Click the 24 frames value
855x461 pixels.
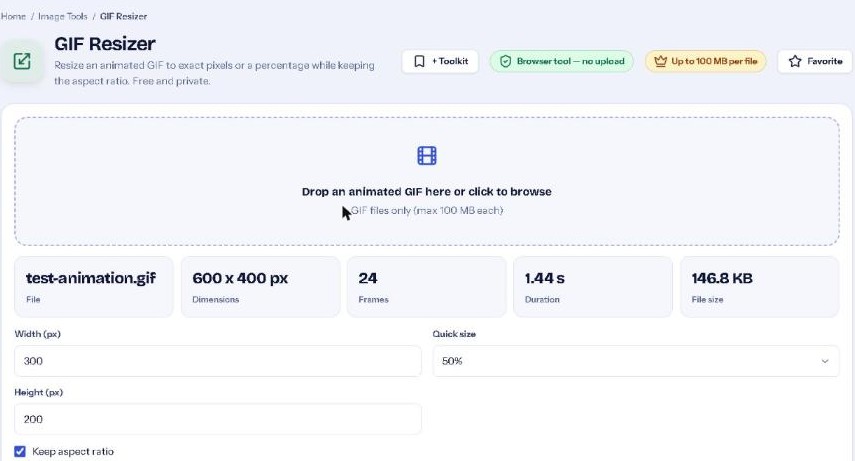368,278
